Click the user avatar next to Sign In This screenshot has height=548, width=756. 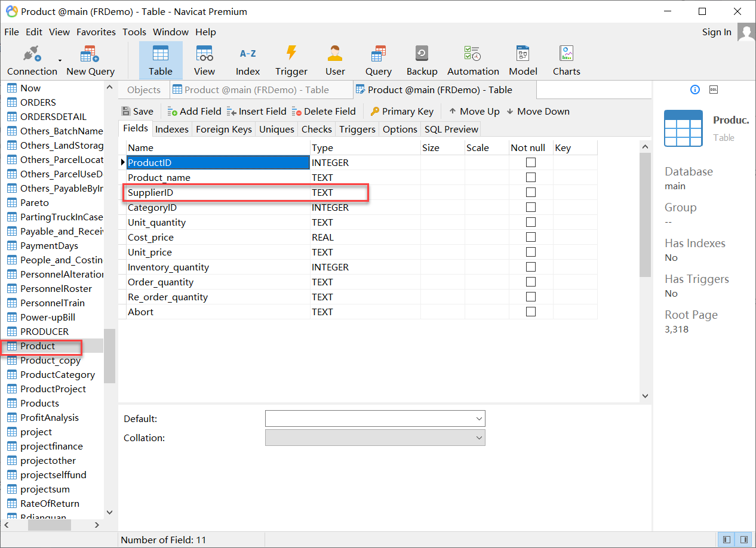(746, 32)
